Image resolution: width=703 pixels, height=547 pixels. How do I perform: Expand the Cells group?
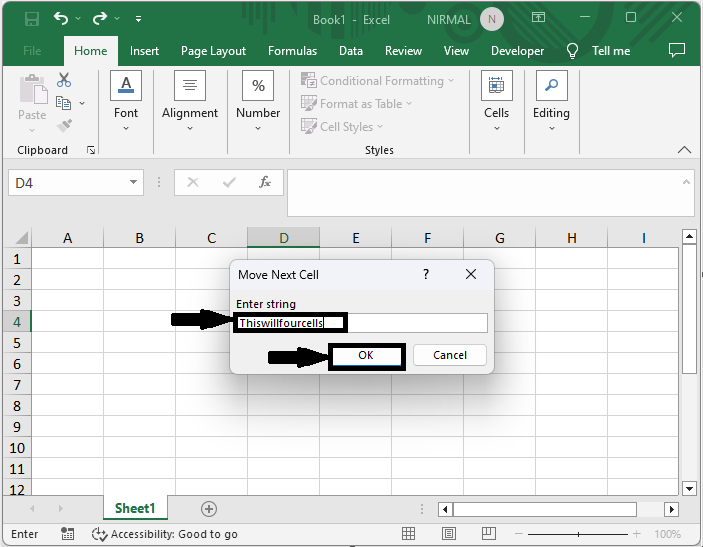pyautogui.click(x=496, y=101)
